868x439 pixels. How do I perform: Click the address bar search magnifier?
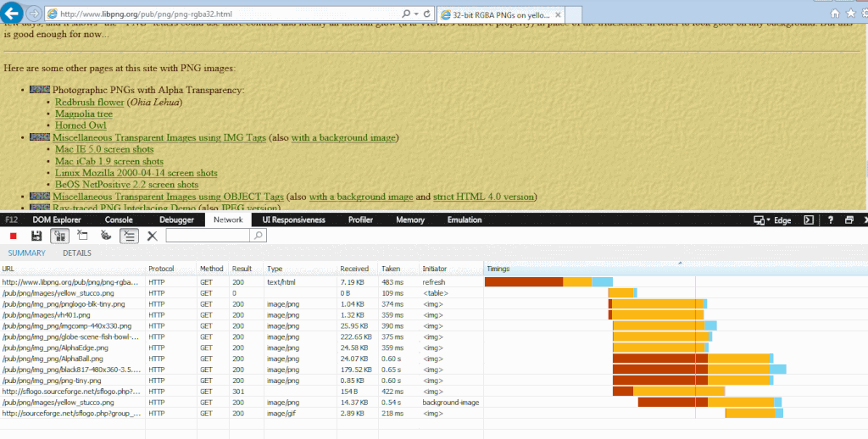coord(407,14)
